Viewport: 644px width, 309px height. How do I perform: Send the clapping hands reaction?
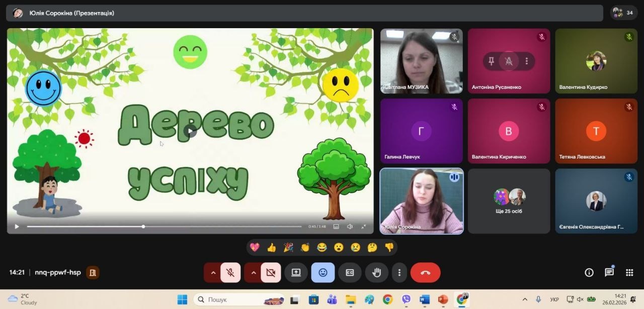pyautogui.click(x=305, y=247)
